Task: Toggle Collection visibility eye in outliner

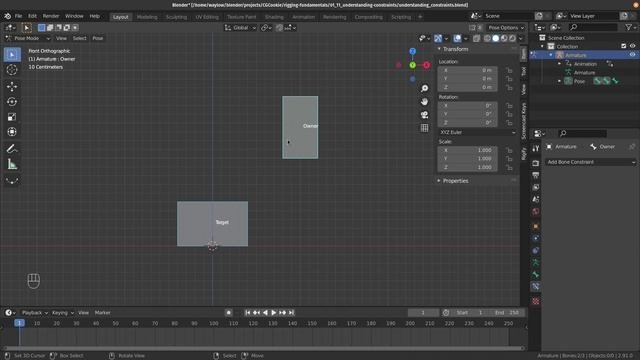Action: [632, 46]
